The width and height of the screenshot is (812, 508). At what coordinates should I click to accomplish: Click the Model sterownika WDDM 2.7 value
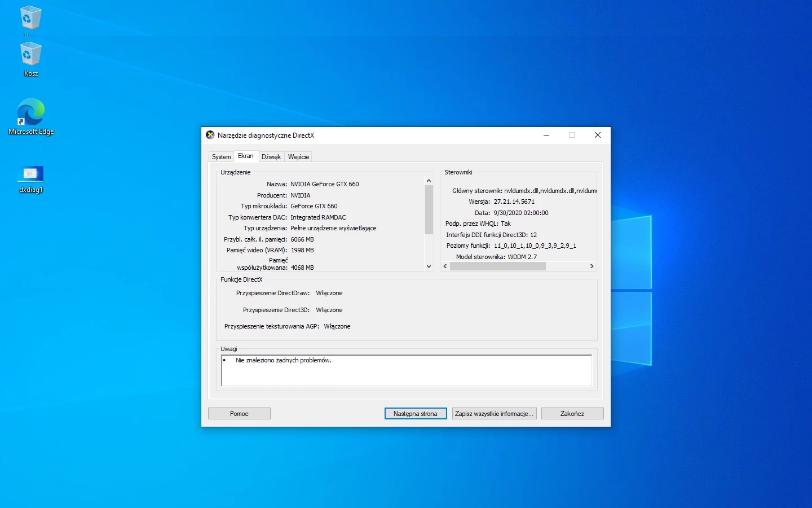coord(522,257)
